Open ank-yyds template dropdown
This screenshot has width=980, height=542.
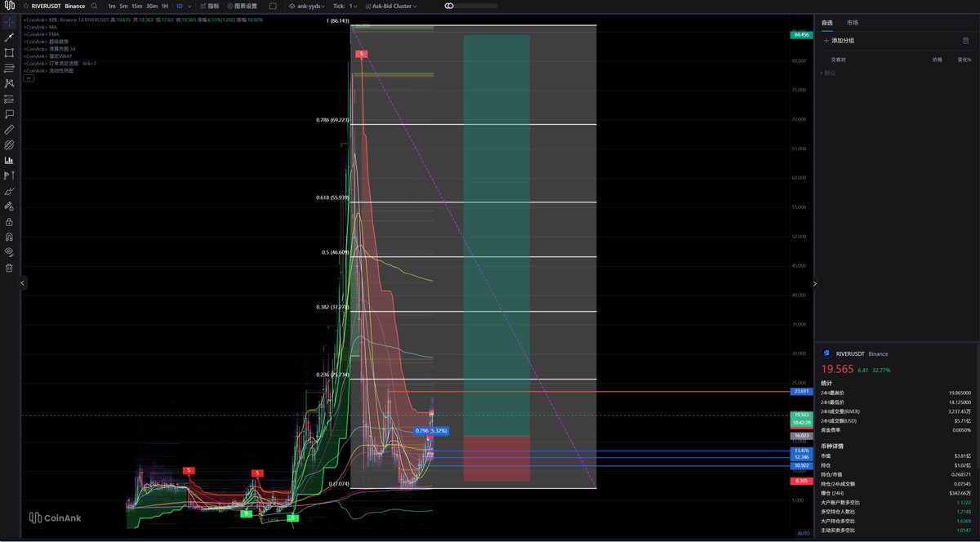[x=306, y=6]
